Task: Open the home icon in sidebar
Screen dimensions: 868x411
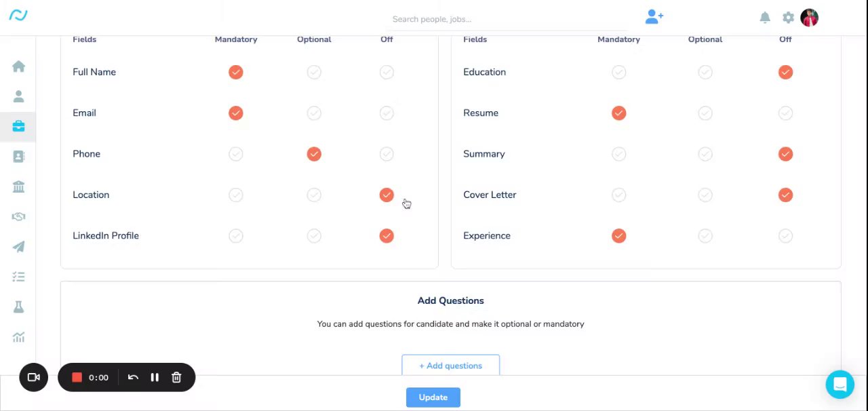Action: pos(18,66)
